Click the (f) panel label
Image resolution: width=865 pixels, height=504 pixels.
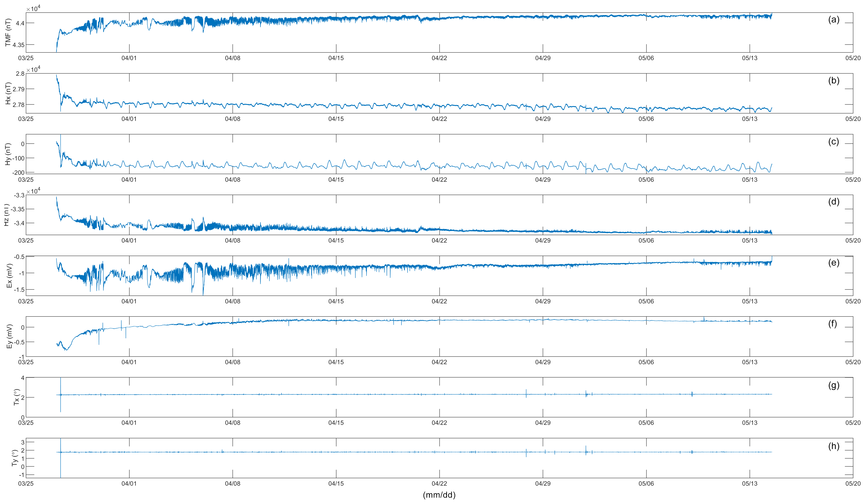832,324
